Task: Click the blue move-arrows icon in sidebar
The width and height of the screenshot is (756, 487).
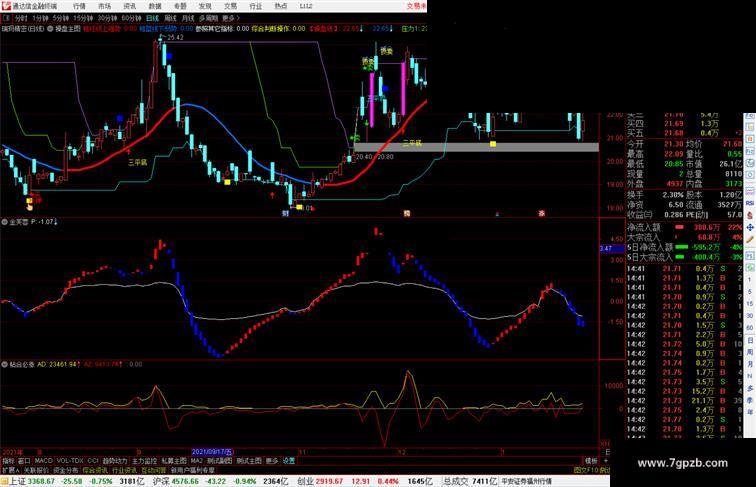Action: coord(750,227)
